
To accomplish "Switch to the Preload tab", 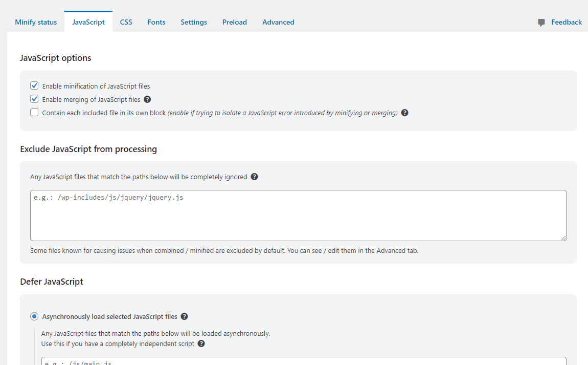I will point(235,22).
